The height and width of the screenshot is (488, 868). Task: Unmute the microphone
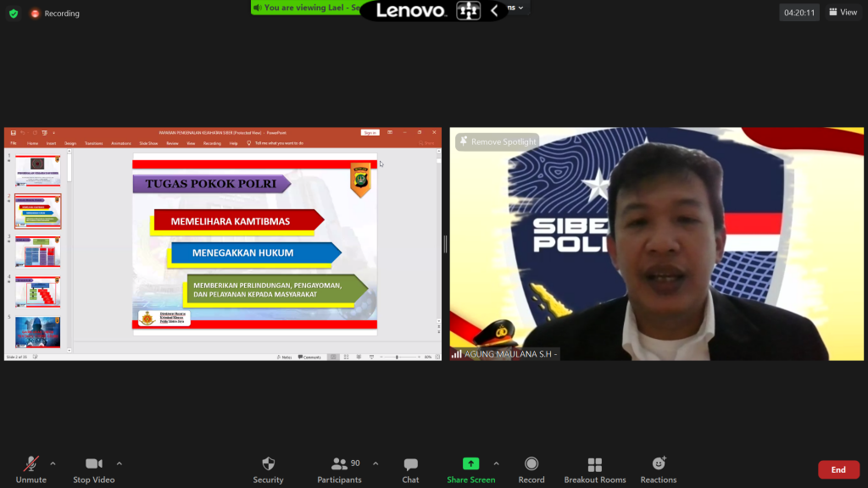[x=31, y=464]
